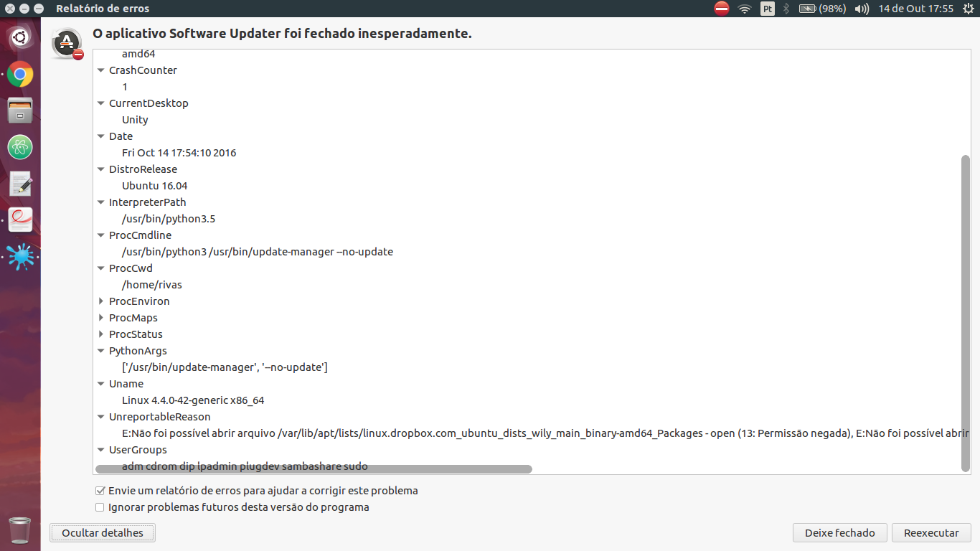980x551 pixels.
Task: Open the PDF viewer dock icon
Action: (20, 220)
